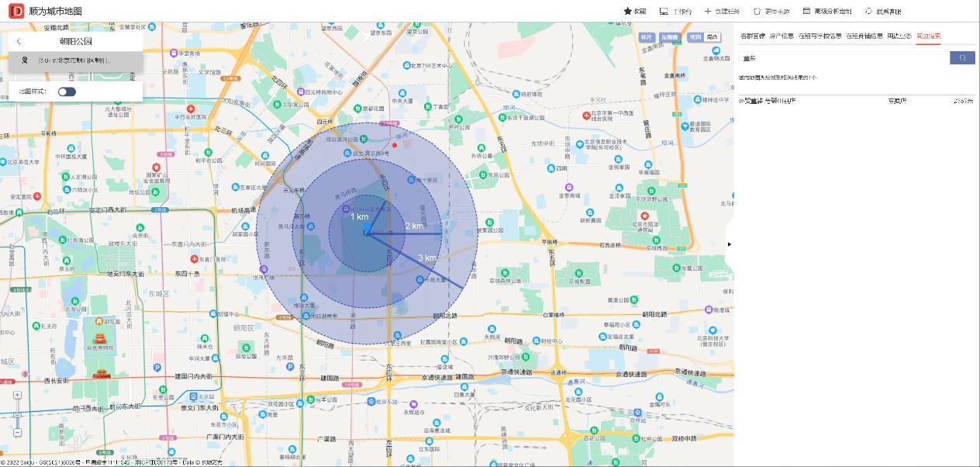Click the 联系客服 headset icon
The height and width of the screenshot is (467, 980).
click(868, 12)
